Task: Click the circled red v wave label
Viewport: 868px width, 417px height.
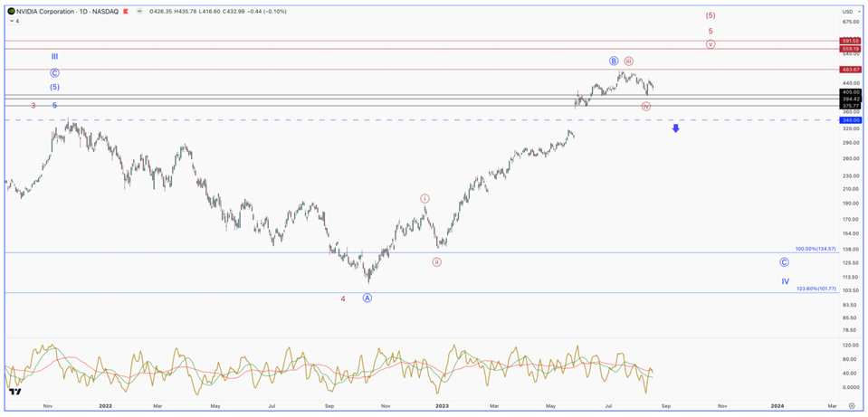Action: click(711, 44)
